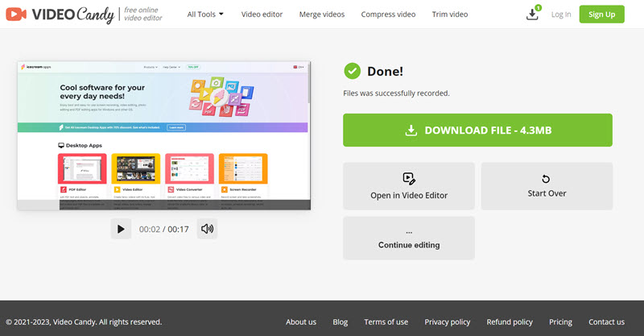Click the 'Files was successfully recorded.' text
Image resolution: width=644 pixels, height=336 pixels.
[396, 93]
